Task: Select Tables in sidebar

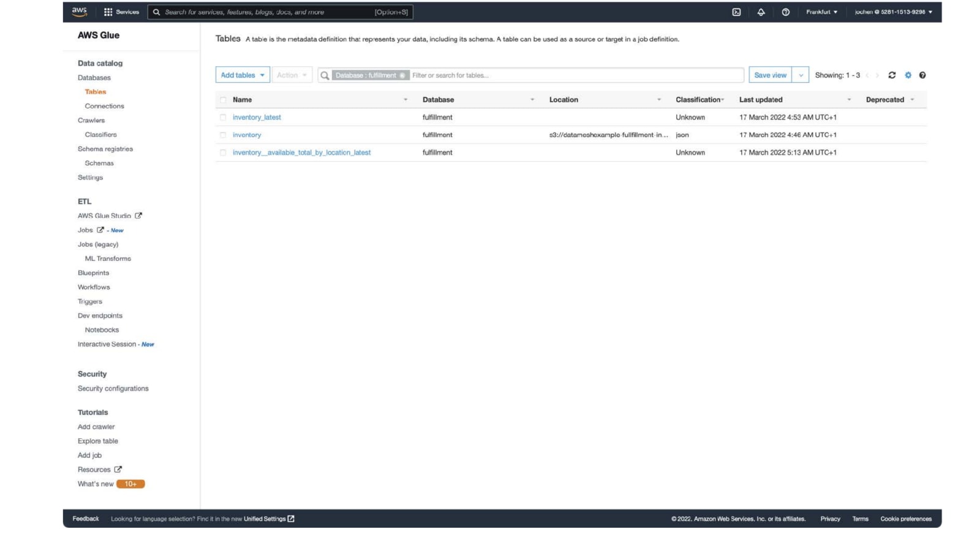Action: [96, 92]
